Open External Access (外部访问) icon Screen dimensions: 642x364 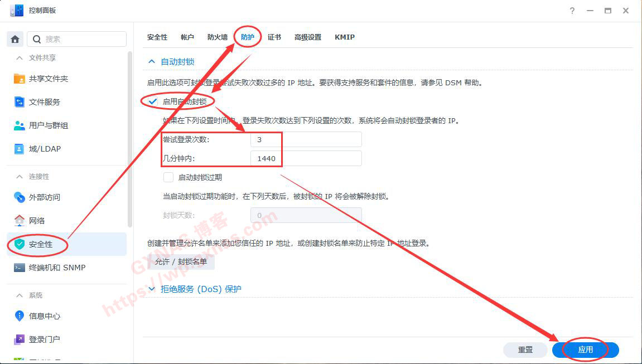click(20, 197)
